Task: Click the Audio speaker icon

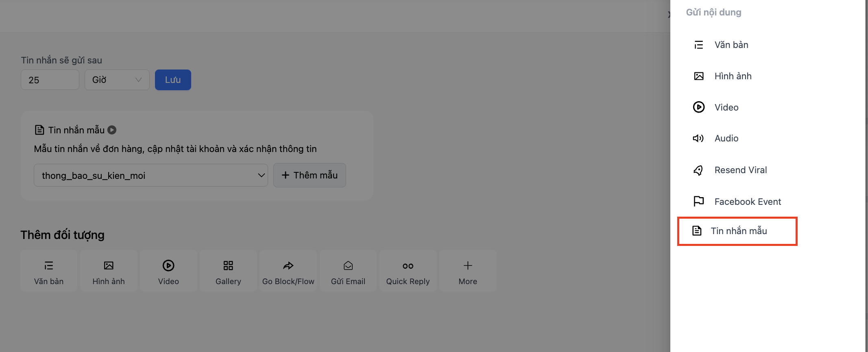Action: [x=698, y=139]
